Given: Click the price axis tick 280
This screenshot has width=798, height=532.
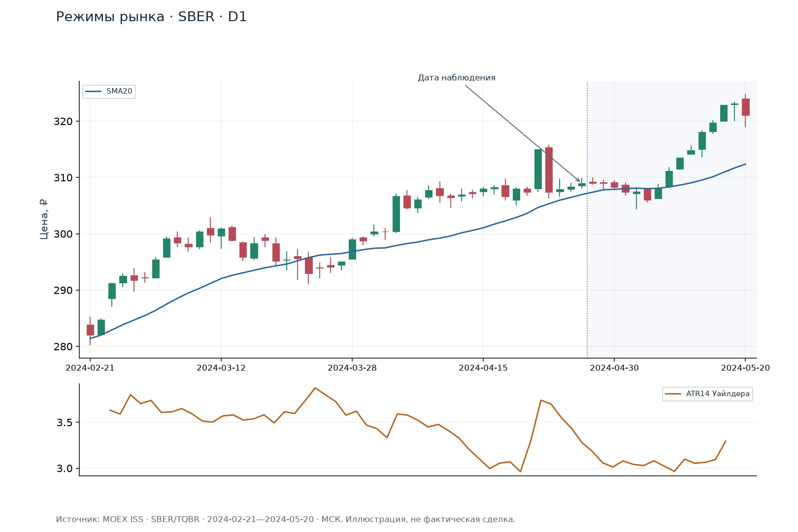Looking at the screenshot, I should (63, 347).
